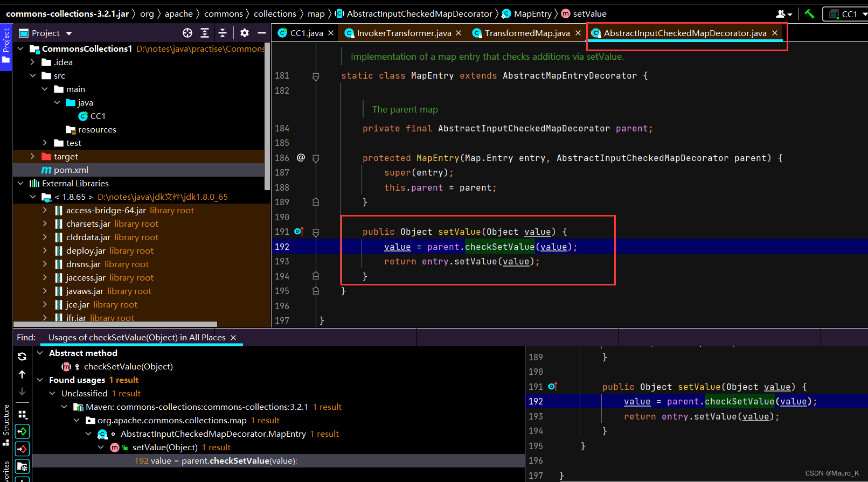This screenshot has height=482, width=868.
Task: Collapse the Abstract method node
Action: (40, 353)
